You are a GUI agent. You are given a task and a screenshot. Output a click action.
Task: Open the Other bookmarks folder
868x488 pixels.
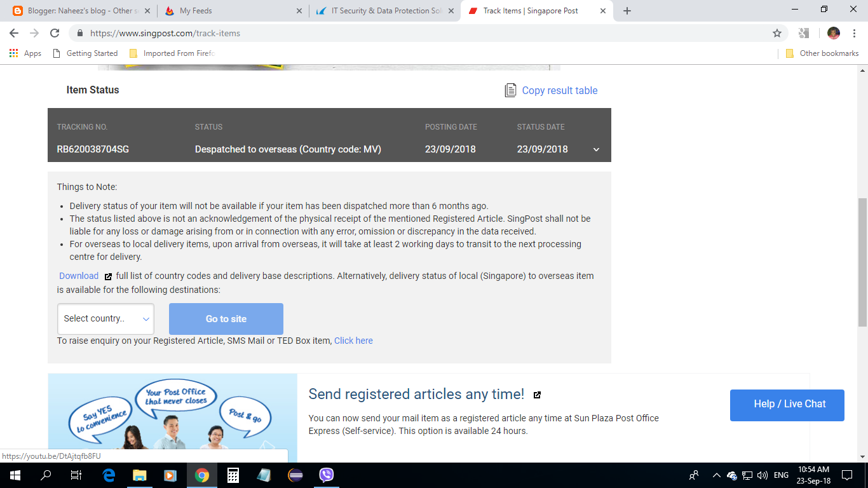coord(822,53)
